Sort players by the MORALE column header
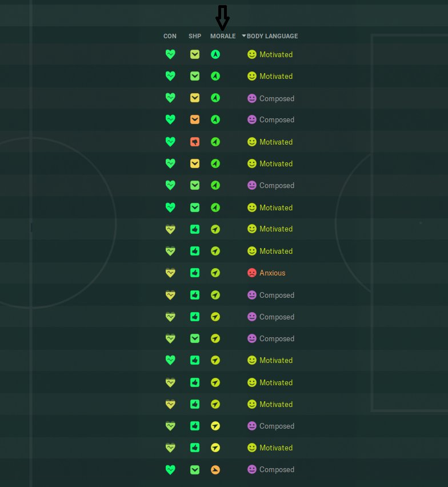Viewport: 448px width, 487px height. pos(223,36)
